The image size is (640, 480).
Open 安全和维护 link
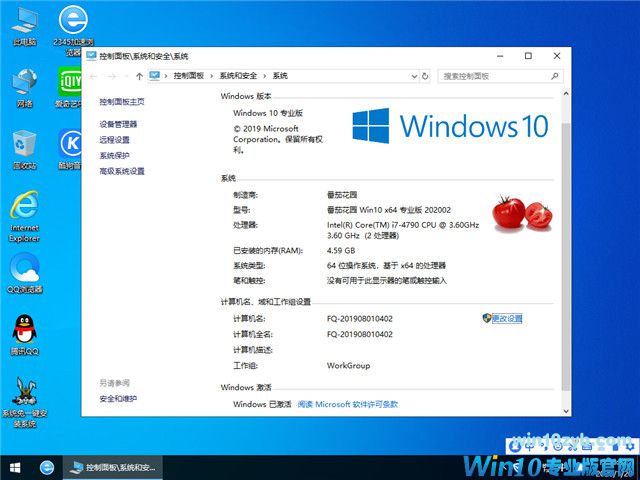118,398
